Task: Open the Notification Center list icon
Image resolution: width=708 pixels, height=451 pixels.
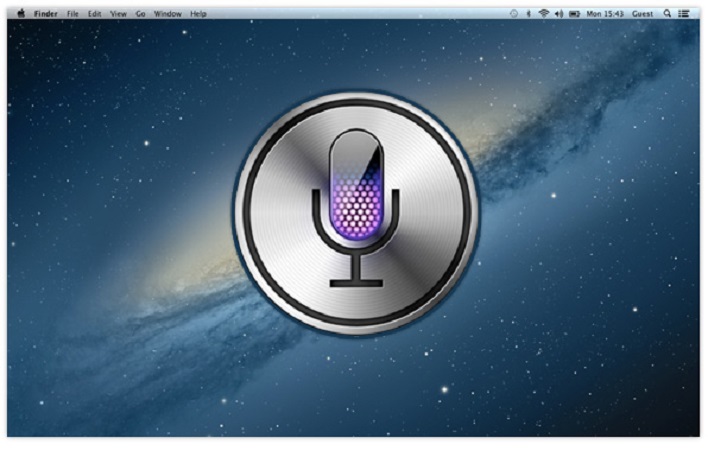Action: [x=684, y=14]
